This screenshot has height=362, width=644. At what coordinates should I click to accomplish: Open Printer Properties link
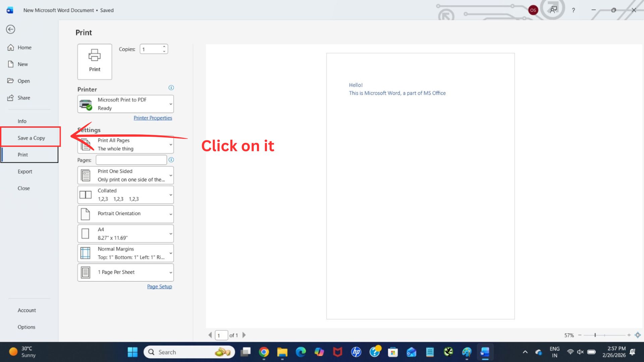click(153, 118)
